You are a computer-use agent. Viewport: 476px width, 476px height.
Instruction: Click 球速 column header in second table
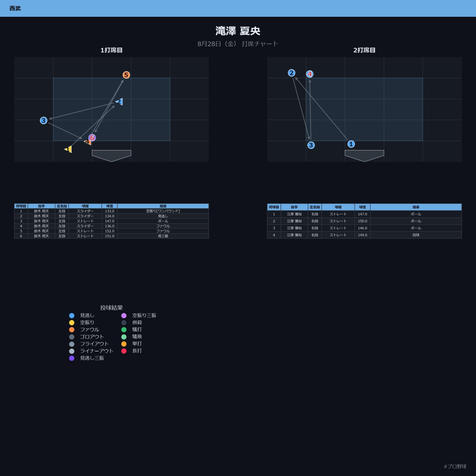(362, 207)
